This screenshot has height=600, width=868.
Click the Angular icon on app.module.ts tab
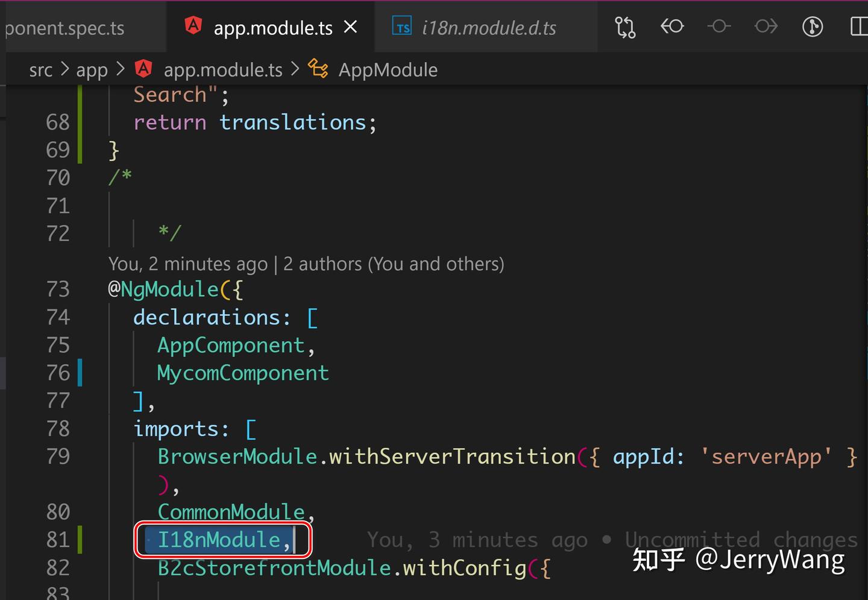point(193,26)
